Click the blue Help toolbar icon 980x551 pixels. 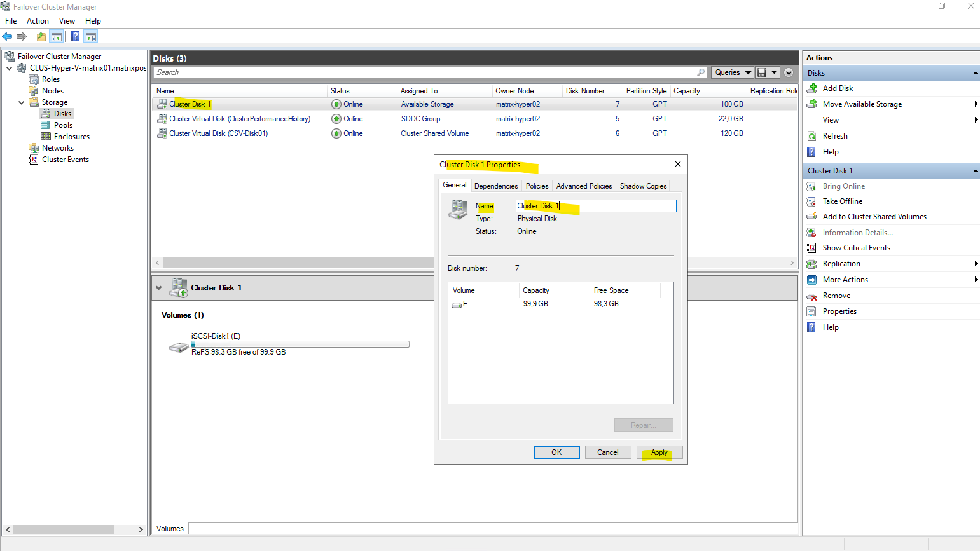pyautogui.click(x=75, y=37)
